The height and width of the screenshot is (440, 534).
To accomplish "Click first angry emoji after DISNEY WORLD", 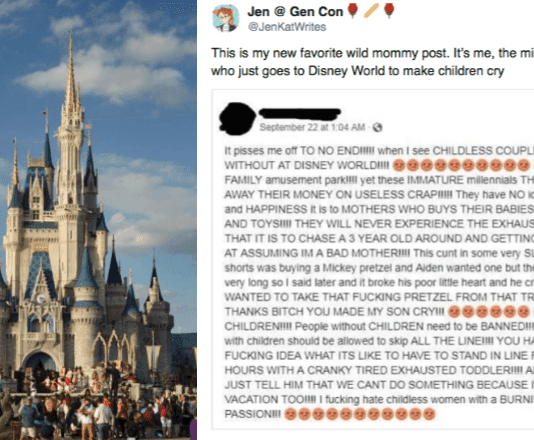I will [x=399, y=166].
